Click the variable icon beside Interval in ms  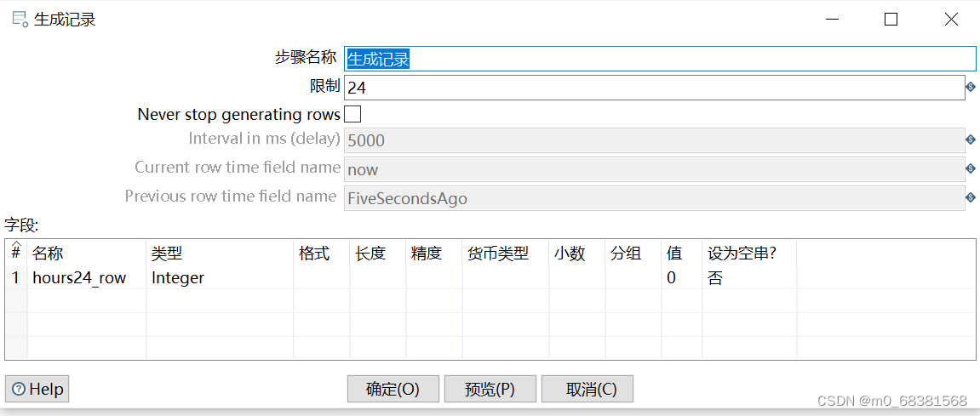(971, 140)
